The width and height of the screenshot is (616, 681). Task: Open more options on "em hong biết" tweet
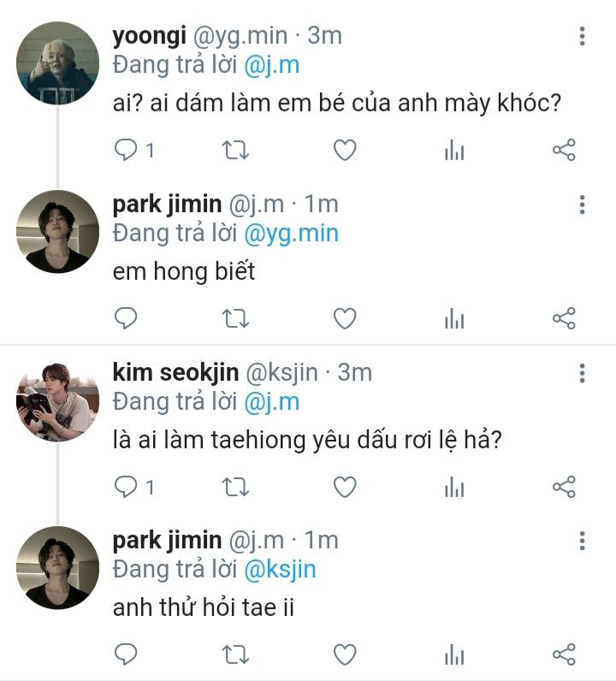point(582,204)
